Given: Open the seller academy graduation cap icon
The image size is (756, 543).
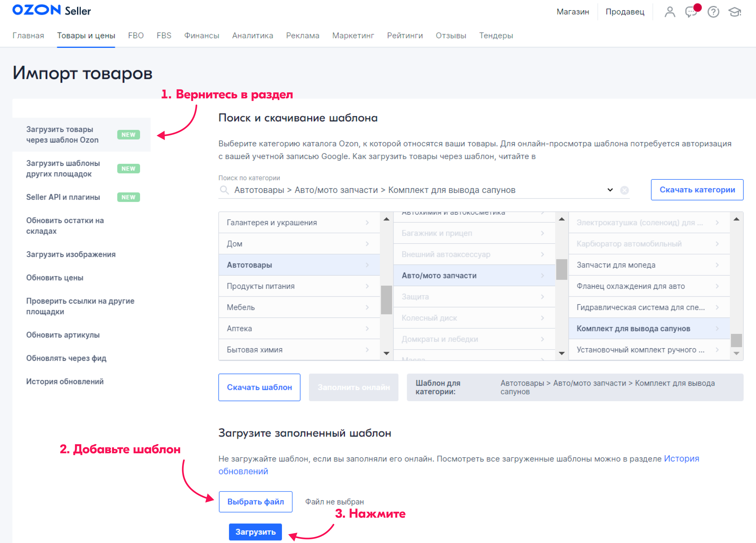Looking at the screenshot, I should [734, 12].
